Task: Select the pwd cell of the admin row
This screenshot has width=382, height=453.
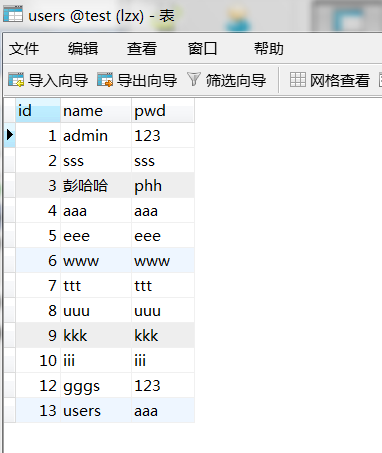Action: (x=163, y=135)
